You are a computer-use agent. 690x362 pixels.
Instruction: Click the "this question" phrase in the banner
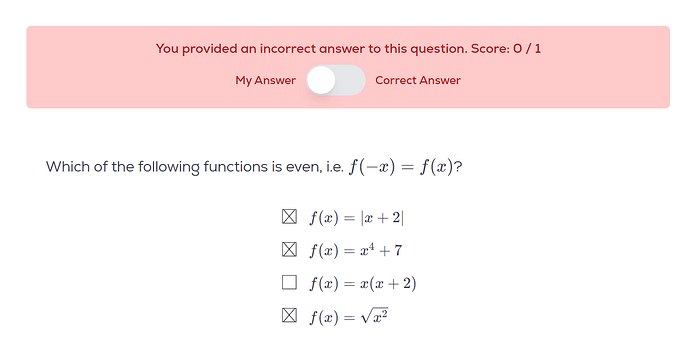pyautogui.click(x=426, y=49)
